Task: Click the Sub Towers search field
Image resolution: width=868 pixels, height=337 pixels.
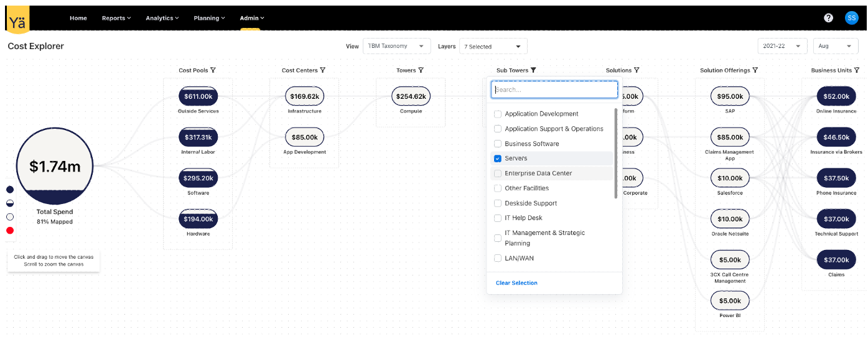Action: pos(554,90)
